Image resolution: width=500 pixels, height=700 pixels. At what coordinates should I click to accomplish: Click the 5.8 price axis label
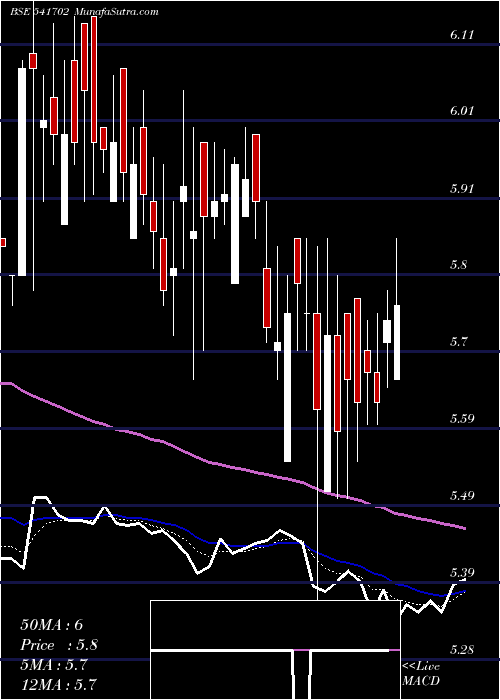pos(459,265)
